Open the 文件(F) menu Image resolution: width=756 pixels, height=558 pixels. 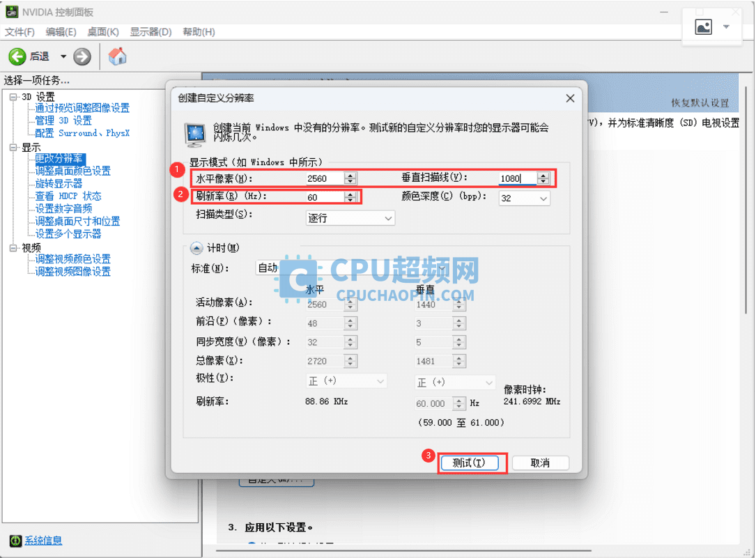(x=20, y=32)
